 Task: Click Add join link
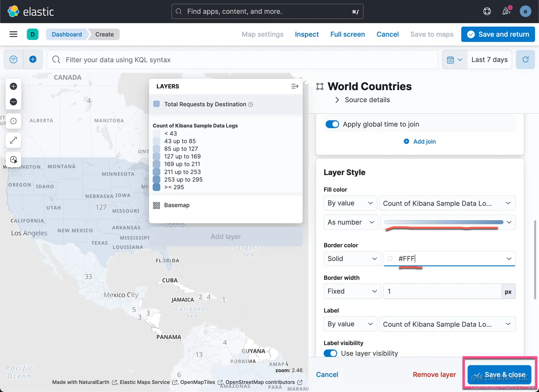[x=420, y=141]
